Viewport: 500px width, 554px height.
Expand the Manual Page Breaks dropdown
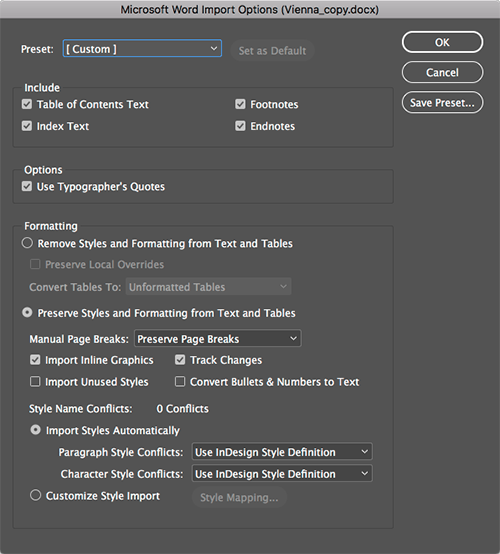click(x=218, y=338)
